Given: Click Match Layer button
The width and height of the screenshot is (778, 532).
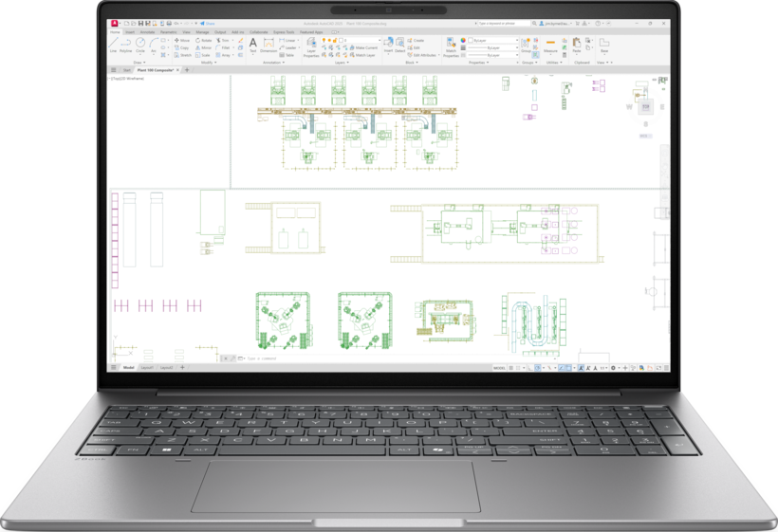Looking at the screenshot, I should 361,55.
